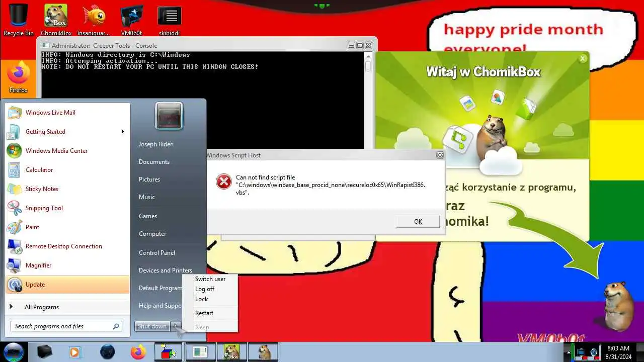Viewport: 644px width, 362px height.
Task: Select Lock from power menu
Action: [x=202, y=299]
